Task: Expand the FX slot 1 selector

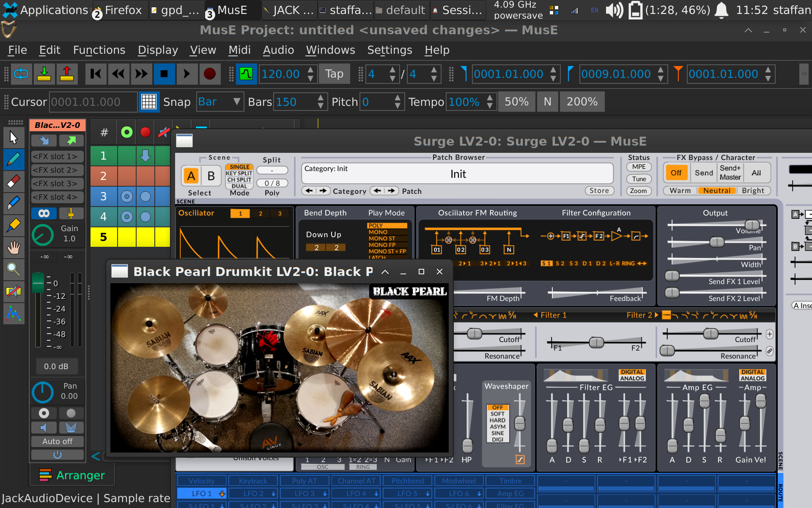Action: point(57,157)
